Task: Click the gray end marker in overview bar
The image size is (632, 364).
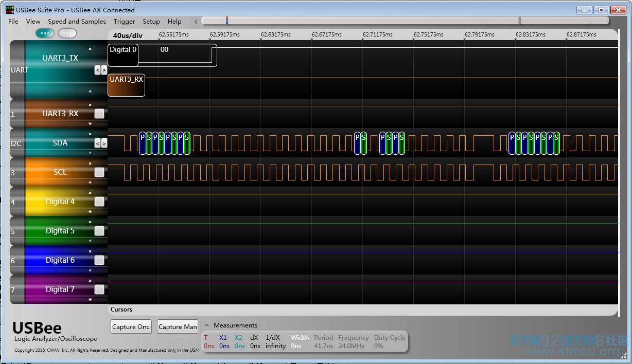Action: click(519, 21)
